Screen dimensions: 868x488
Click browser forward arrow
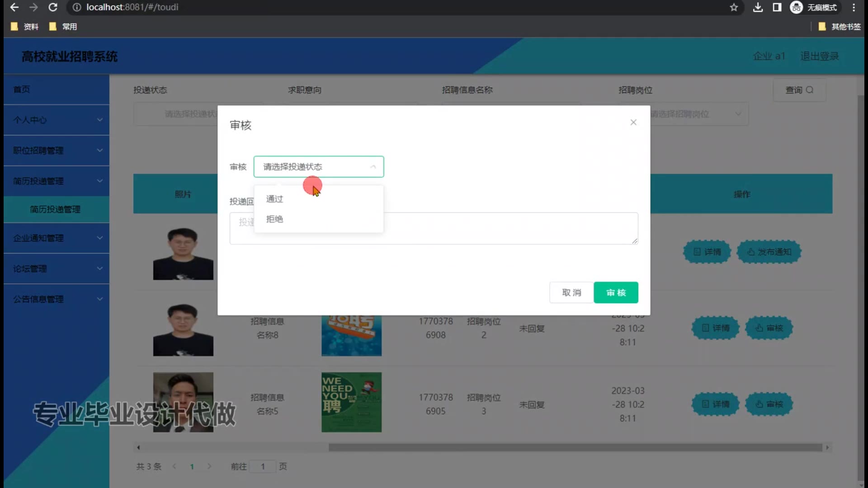point(33,7)
